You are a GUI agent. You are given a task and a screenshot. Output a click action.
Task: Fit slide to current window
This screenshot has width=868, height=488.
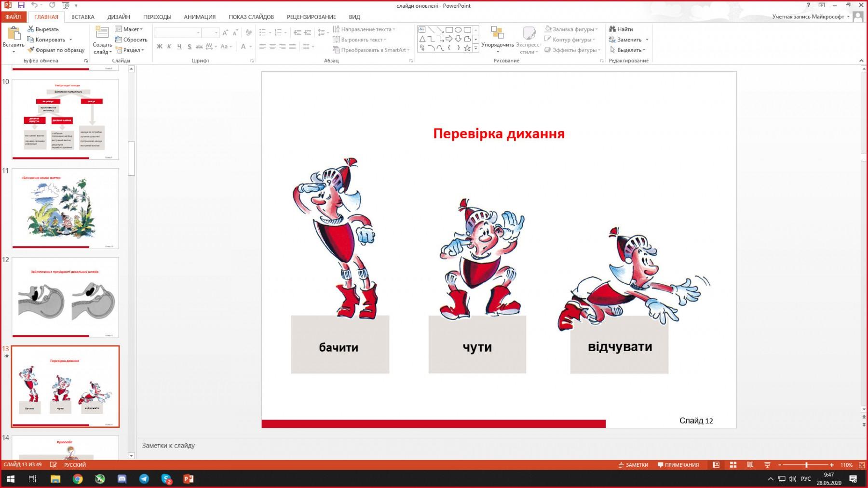point(861,465)
